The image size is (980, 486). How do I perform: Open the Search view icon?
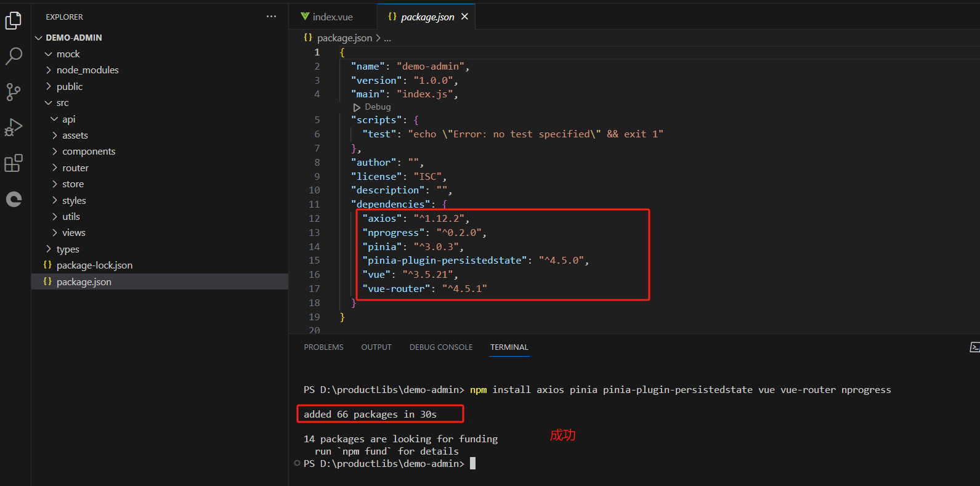coord(14,56)
